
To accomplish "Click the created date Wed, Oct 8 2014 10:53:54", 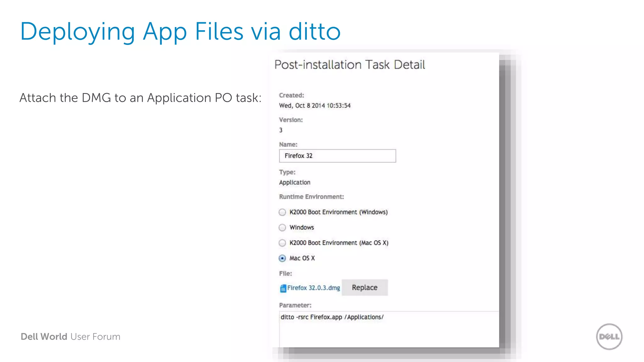I will coord(315,106).
